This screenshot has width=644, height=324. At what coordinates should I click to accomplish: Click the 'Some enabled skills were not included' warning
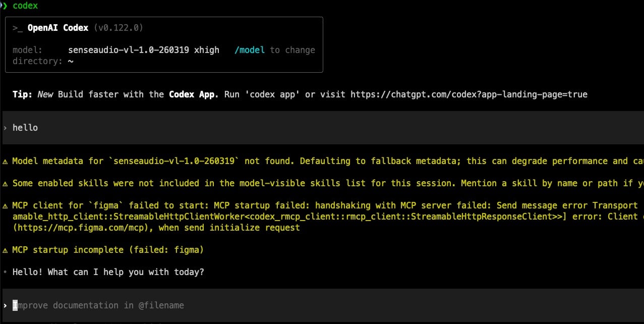coord(328,183)
